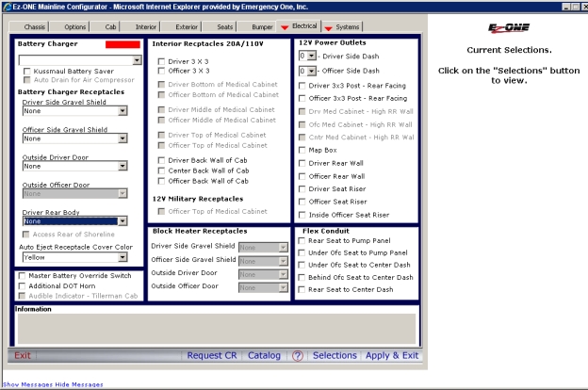Click the 'Battery Charger Receptacles' heading
This screenshot has width=588, height=390.
tap(71, 92)
